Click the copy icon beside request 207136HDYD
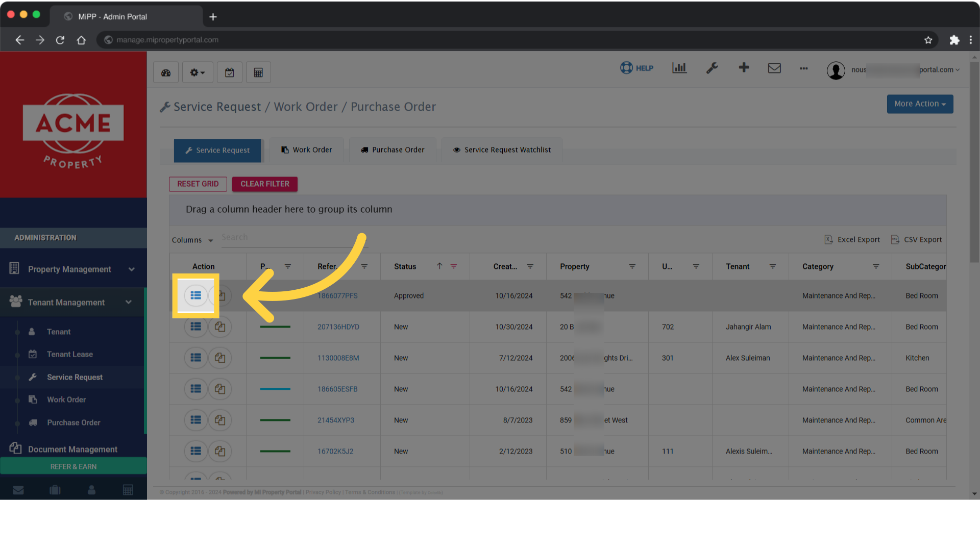The image size is (980, 551). [x=219, y=327]
